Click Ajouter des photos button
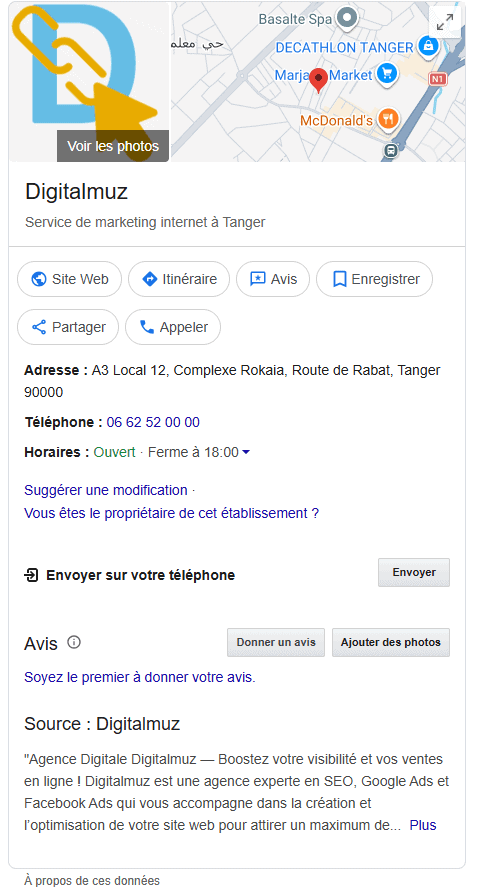This screenshot has width=479, height=889. click(391, 642)
